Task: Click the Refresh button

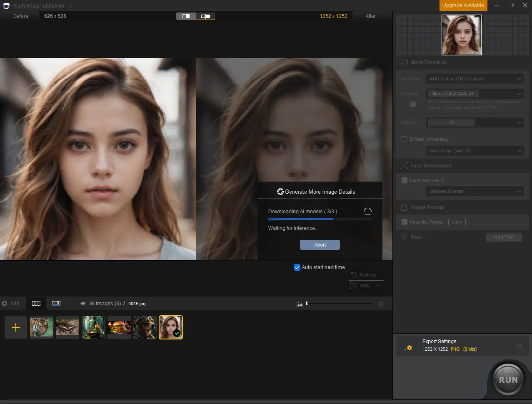Action: (x=364, y=275)
